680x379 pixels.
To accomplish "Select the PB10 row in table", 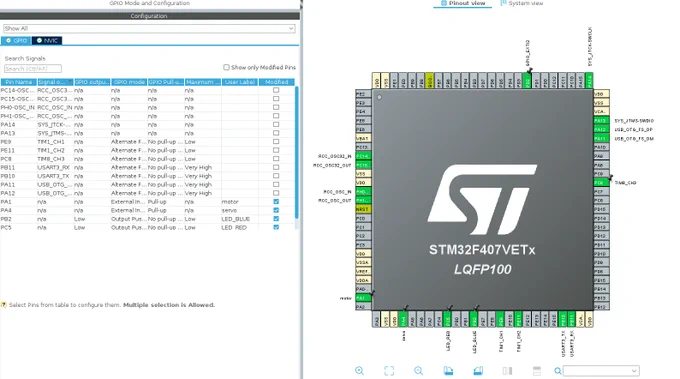I will [x=147, y=176].
